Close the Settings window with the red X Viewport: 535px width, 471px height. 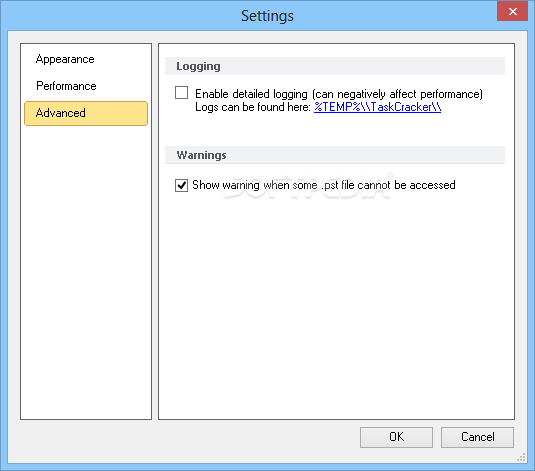pyautogui.click(x=512, y=11)
